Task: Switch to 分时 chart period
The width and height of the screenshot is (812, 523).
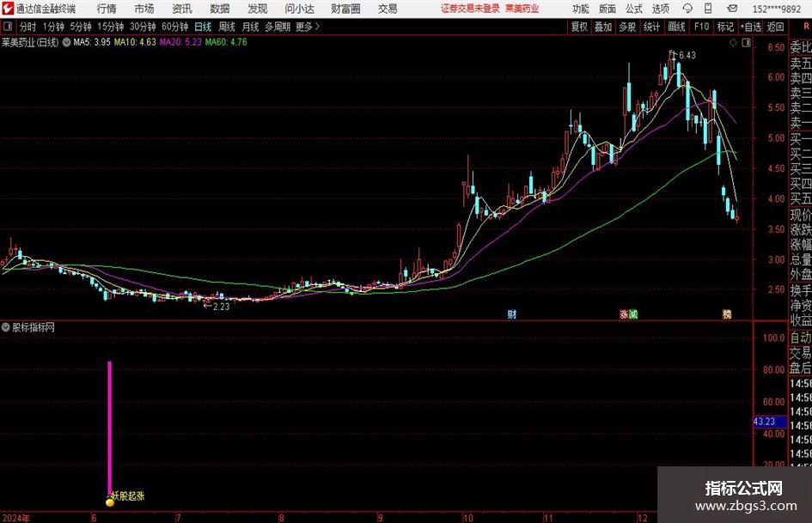Action: point(27,27)
